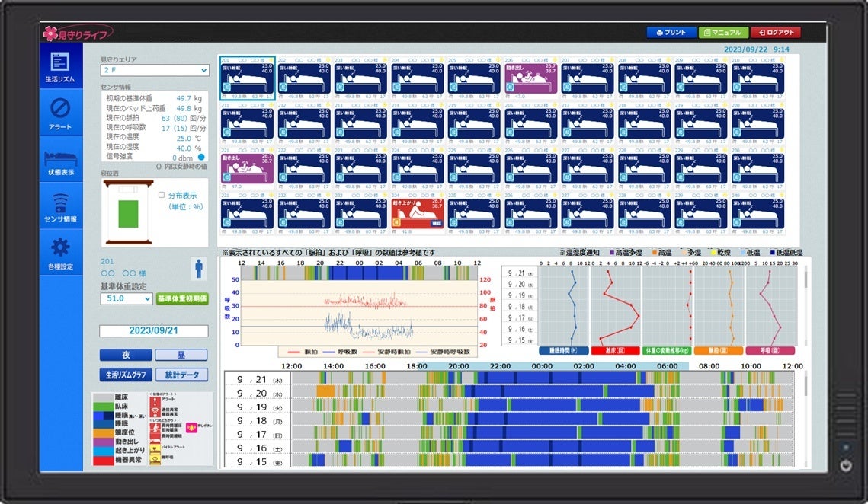Viewport: 868px width, 504px height.
Task: Click the 動き出し purple legend swatch
Action: (103, 442)
